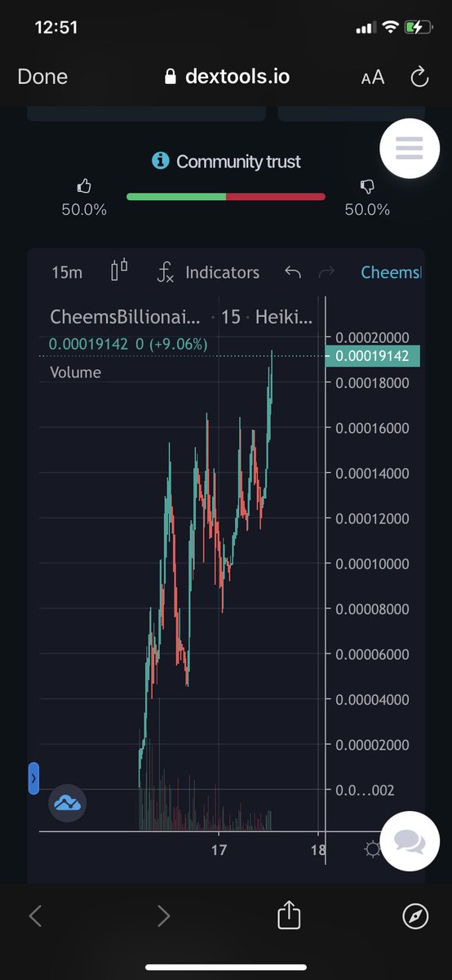Go forward with browser forward arrow
Screen dimensions: 452x980
tap(163, 916)
